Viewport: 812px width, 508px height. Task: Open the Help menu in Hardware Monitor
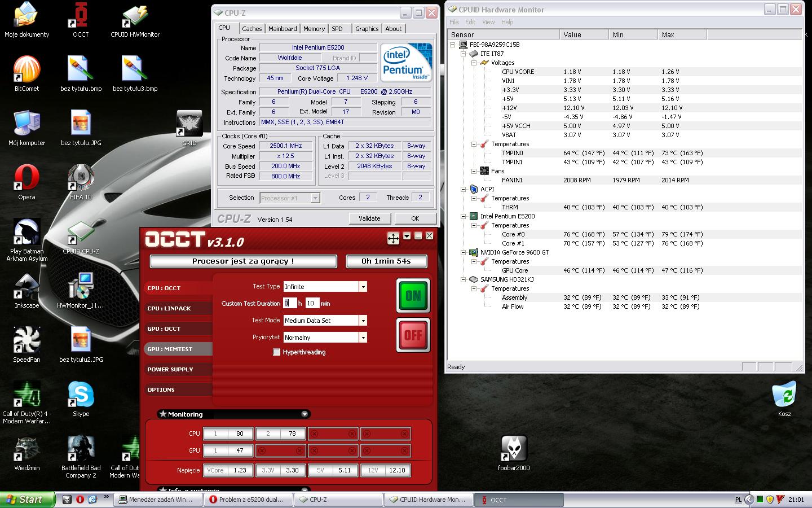pos(507,22)
